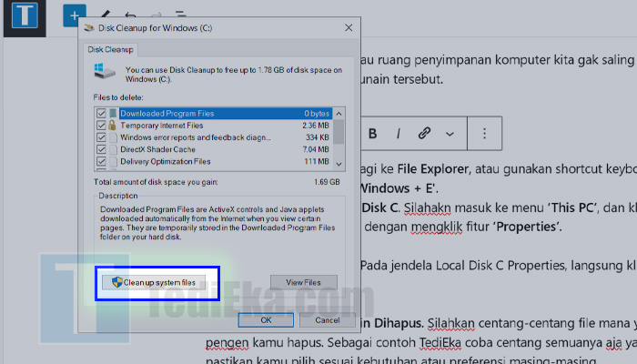Image resolution: width=637 pixels, height=364 pixels.
Task: Click the file list scrollbar thumb
Action: pos(339,132)
